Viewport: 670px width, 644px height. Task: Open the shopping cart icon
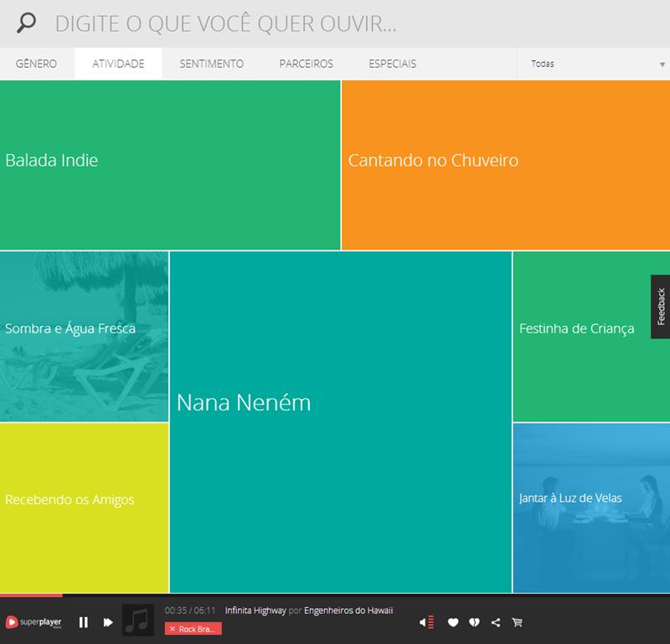(517, 622)
